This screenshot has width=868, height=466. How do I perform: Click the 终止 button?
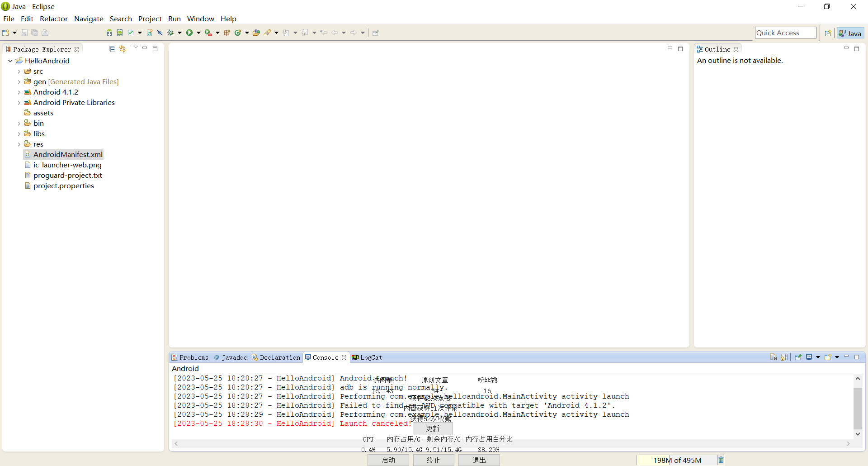point(434,460)
